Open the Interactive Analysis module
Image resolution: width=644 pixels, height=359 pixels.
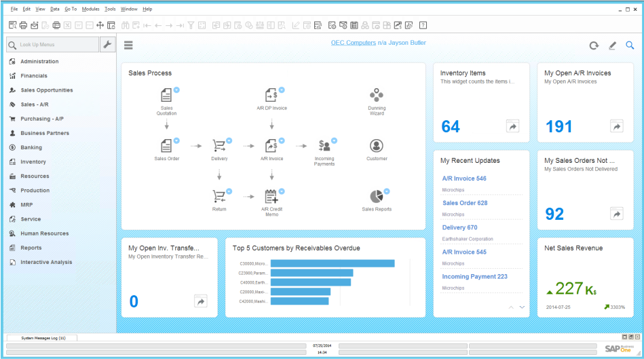point(46,262)
